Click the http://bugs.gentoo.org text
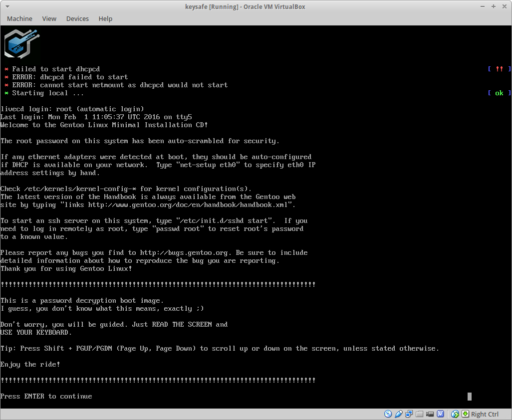This screenshot has width=512, height=420. pos(184,252)
